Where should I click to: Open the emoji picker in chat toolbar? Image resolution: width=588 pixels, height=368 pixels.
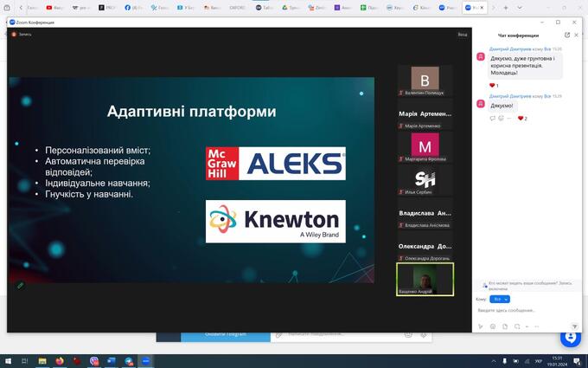tap(493, 326)
